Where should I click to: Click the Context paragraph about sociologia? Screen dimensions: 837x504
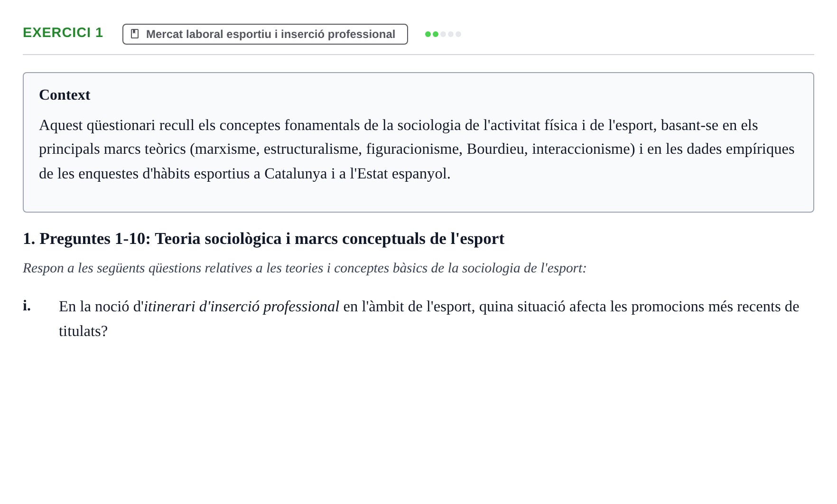[x=417, y=149]
